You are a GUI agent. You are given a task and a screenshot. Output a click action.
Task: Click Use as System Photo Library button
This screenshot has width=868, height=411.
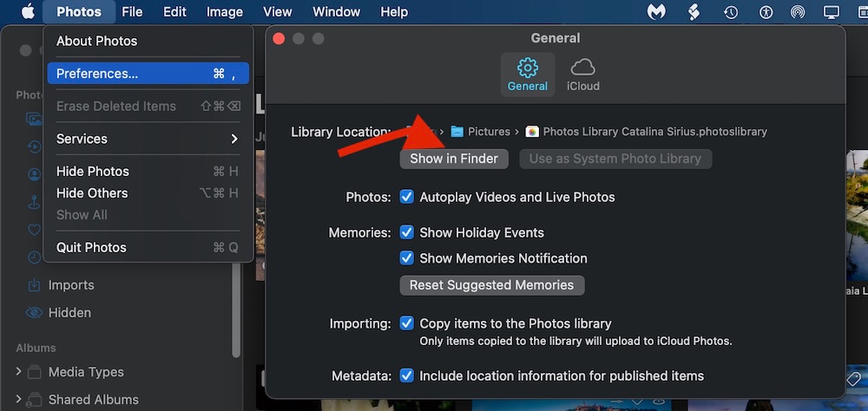pyautogui.click(x=615, y=159)
